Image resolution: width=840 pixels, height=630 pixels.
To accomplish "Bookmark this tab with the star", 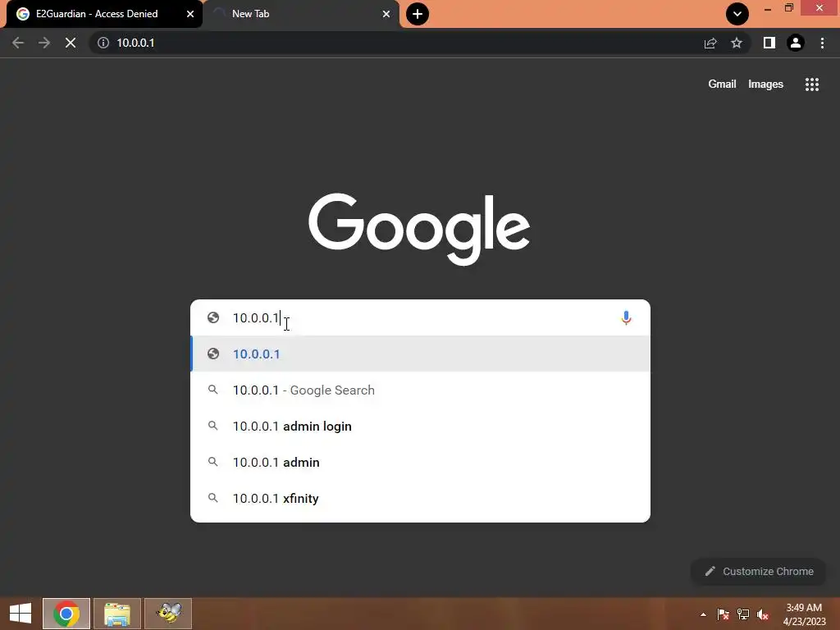I will point(737,43).
